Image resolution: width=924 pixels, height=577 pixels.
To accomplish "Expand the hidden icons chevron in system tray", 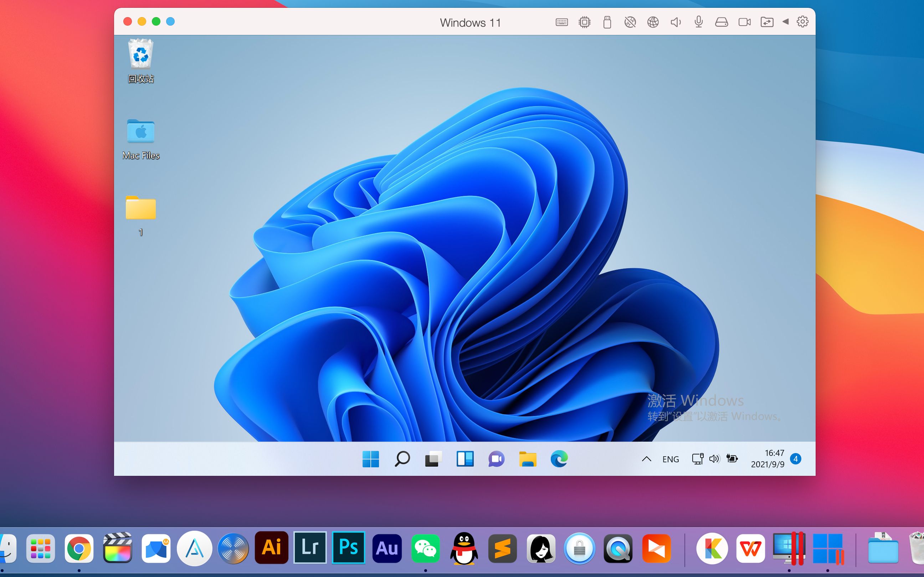I will coord(647,459).
